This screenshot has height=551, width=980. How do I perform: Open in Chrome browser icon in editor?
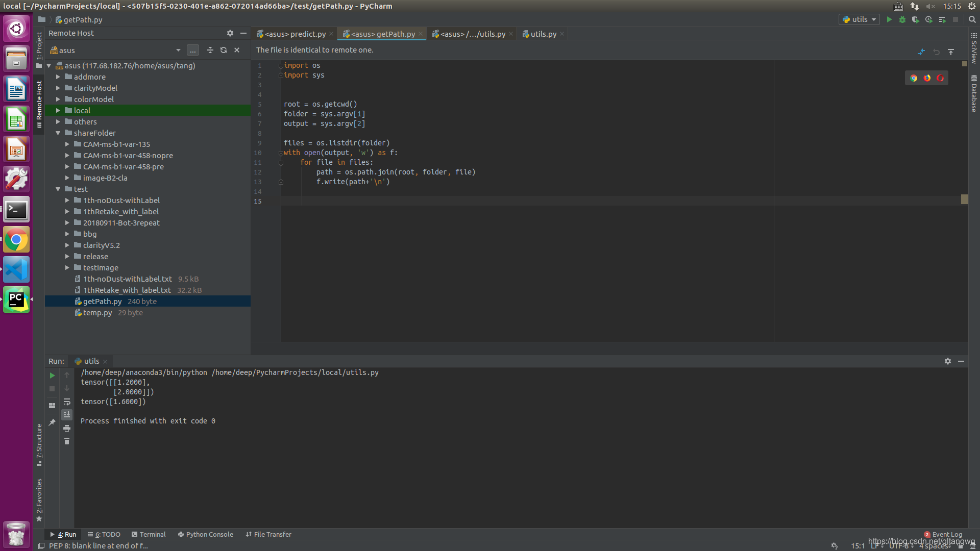coord(914,78)
